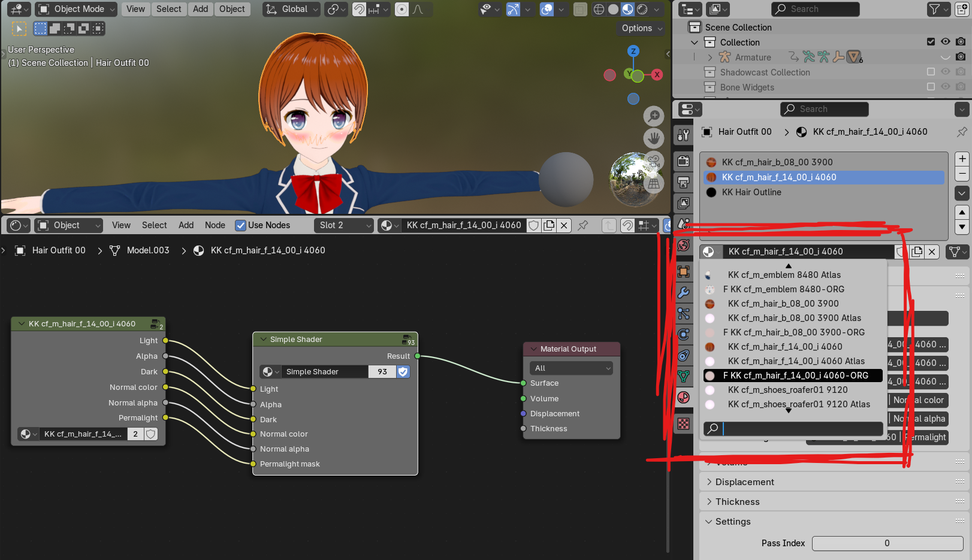Select the KK Hair Outline material slot

point(823,192)
